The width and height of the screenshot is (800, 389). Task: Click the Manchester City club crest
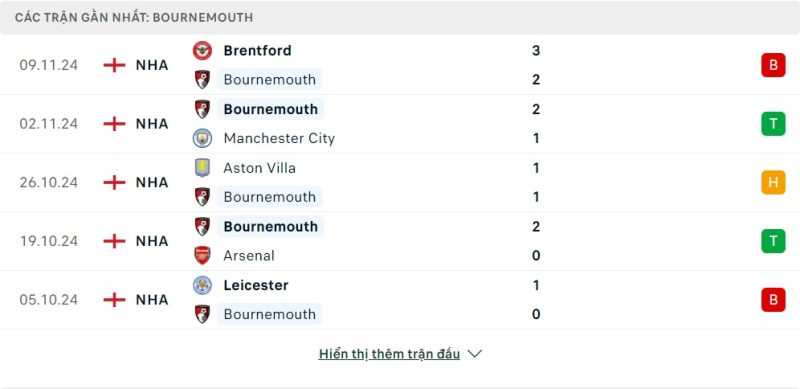[203, 138]
